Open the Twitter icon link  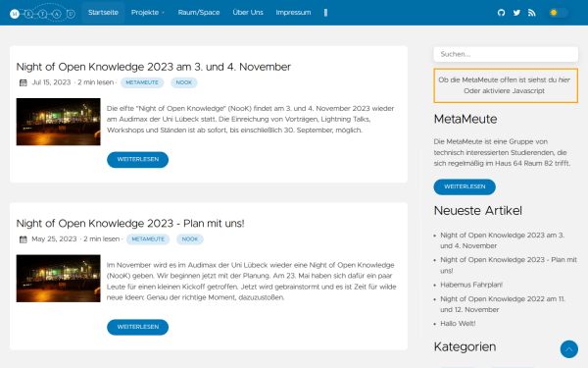coord(516,13)
